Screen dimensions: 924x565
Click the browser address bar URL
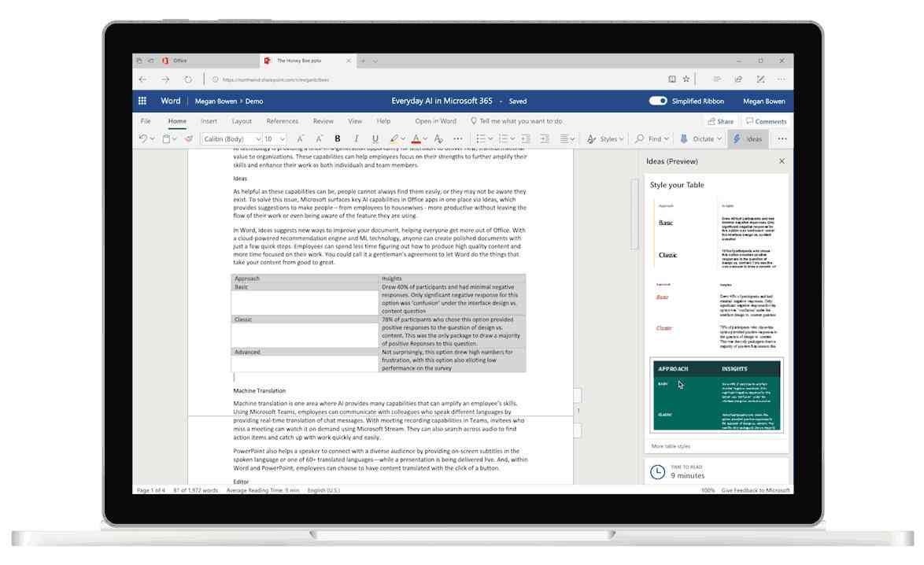[x=275, y=79]
